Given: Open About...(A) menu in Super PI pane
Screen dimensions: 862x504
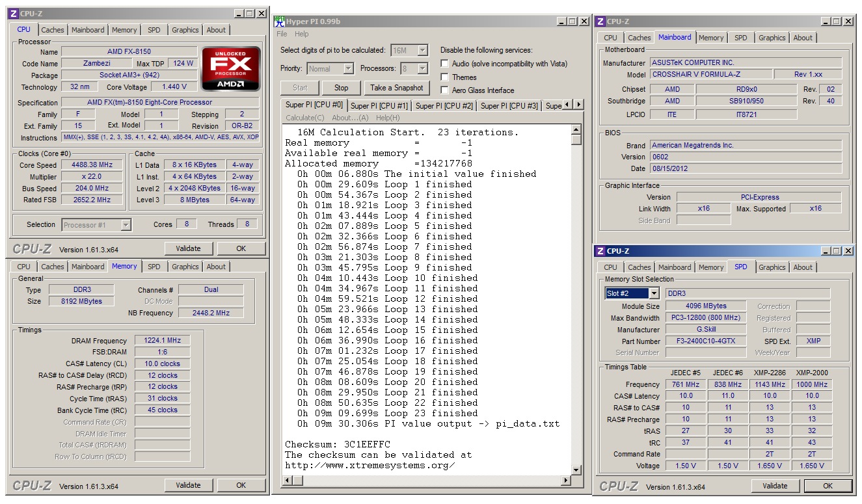Looking at the screenshot, I should (350, 118).
